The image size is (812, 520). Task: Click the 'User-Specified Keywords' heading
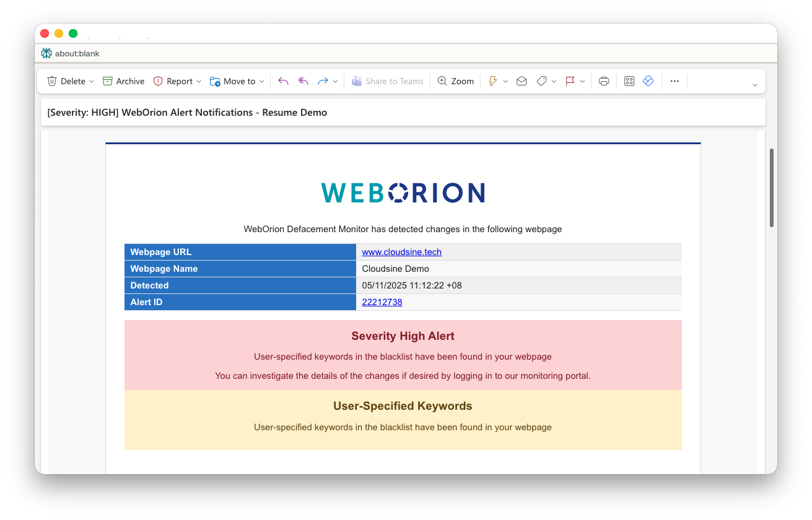point(403,406)
